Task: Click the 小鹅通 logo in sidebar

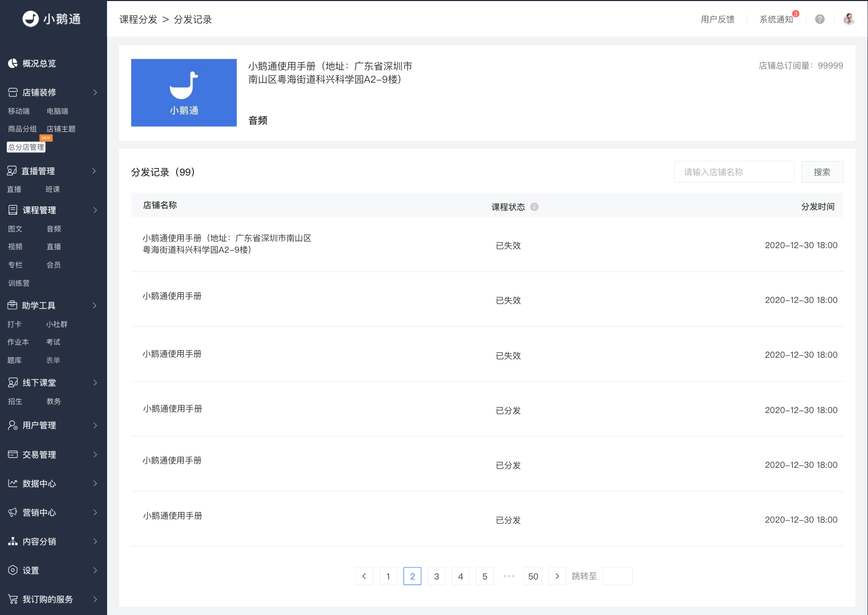Action: (x=52, y=19)
